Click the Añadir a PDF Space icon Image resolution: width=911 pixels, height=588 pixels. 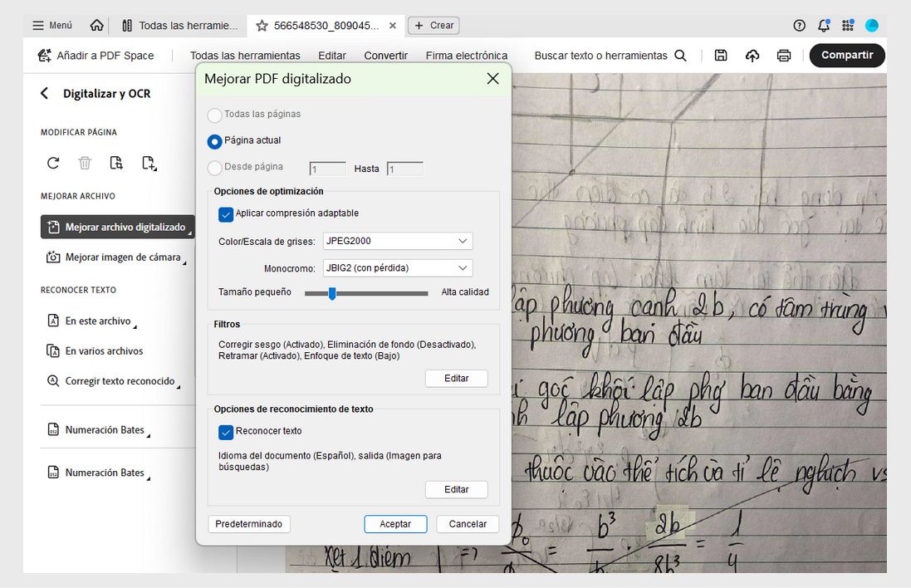pos(44,56)
